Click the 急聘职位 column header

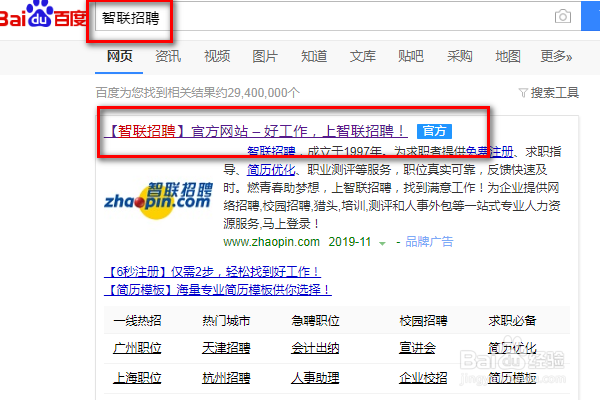[x=315, y=320]
